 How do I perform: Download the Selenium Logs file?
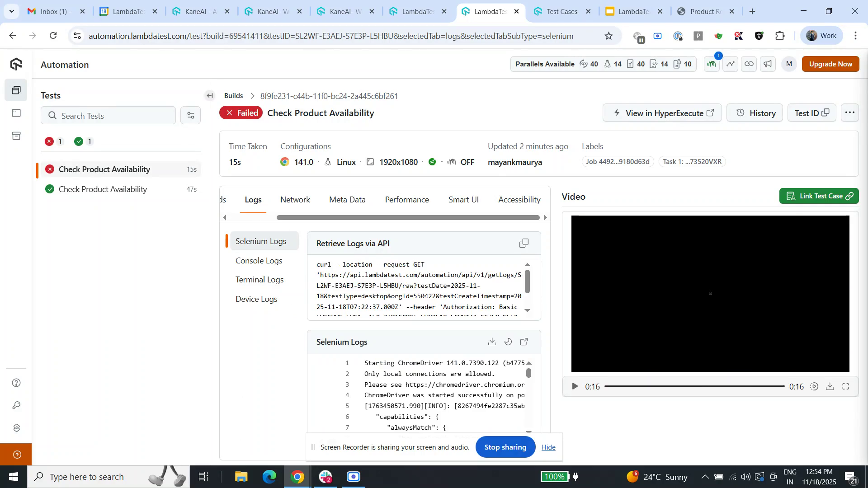pyautogui.click(x=492, y=342)
